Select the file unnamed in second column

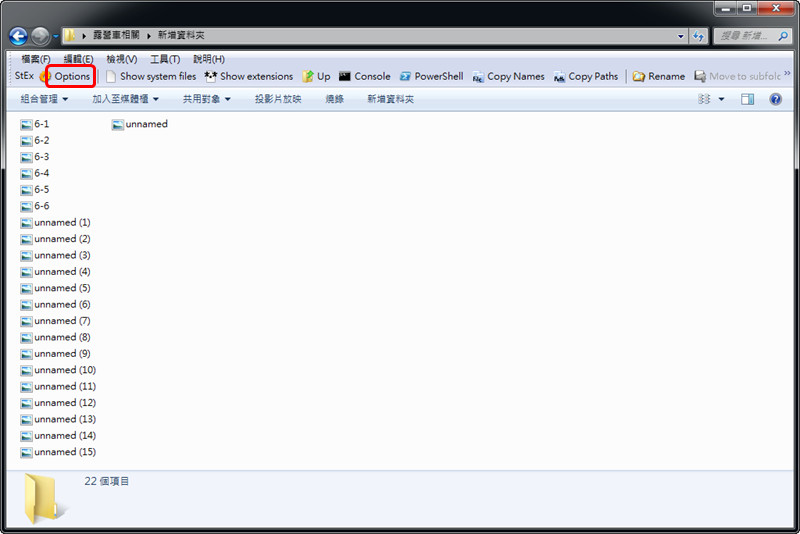140,124
